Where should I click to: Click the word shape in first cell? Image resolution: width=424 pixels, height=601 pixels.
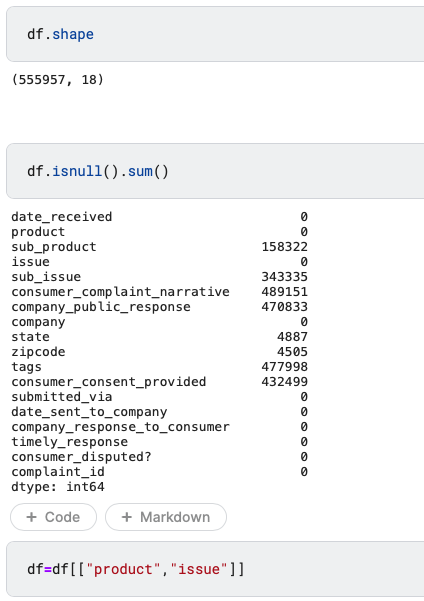pyautogui.click(x=73, y=34)
